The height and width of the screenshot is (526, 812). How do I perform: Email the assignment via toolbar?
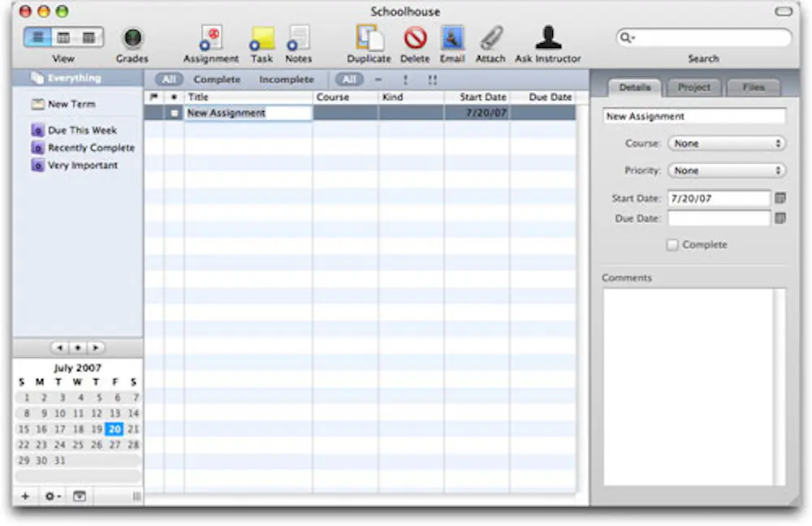(452, 39)
